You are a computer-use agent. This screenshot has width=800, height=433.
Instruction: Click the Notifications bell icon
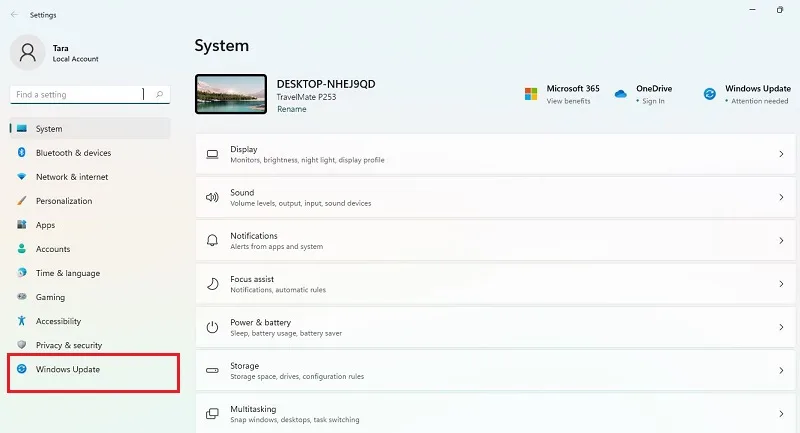point(212,240)
